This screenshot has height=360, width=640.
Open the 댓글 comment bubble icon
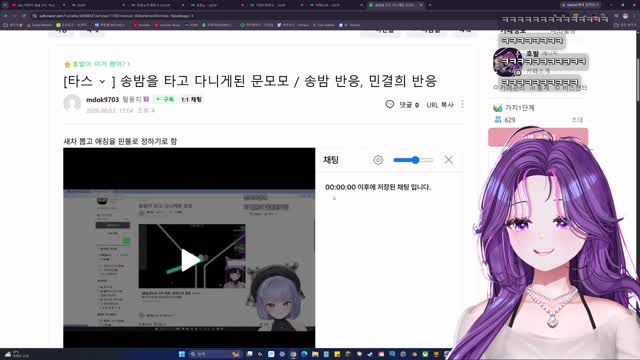click(390, 104)
